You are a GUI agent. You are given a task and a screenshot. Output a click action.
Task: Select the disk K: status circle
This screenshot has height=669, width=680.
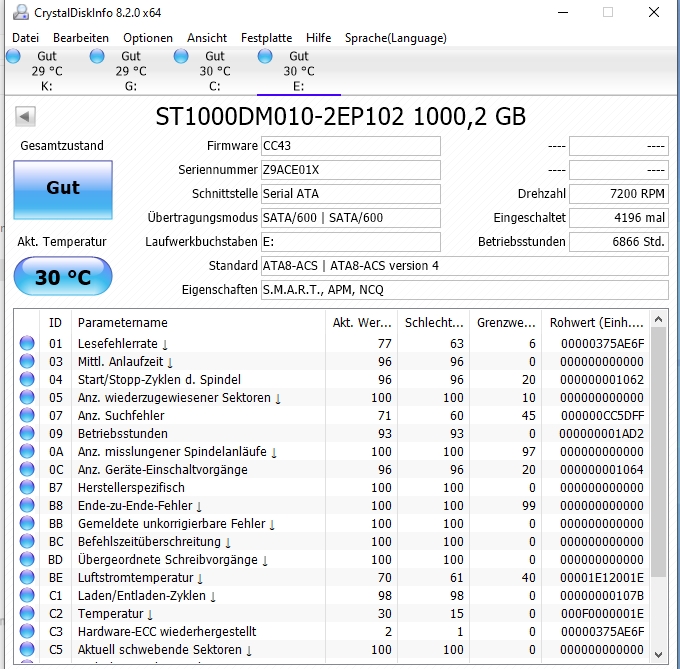[13, 56]
